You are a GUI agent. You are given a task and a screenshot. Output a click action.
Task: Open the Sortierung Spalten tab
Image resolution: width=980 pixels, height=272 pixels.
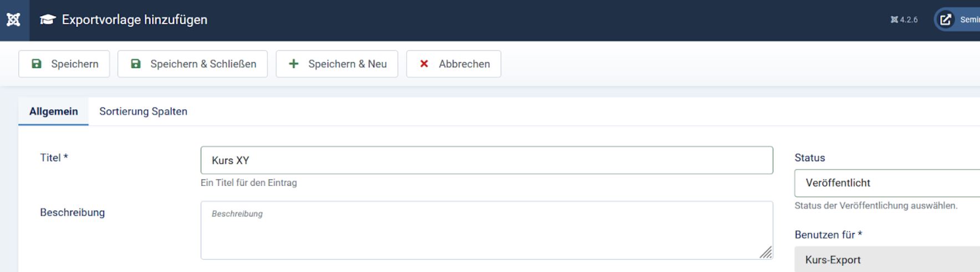143,112
